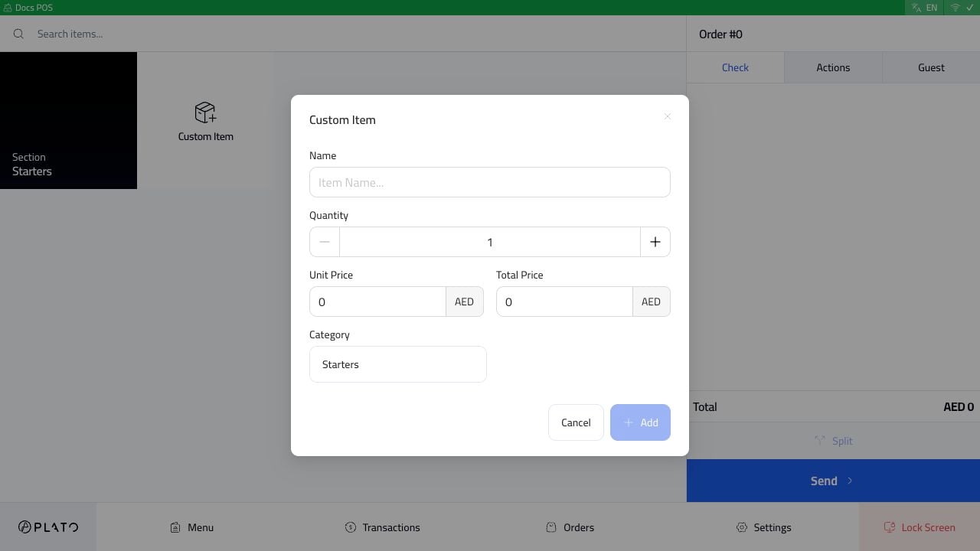The height and width of the screenshot is (551, 980).
Task: Select the Starters section tile
Action: tap(68, 120)
